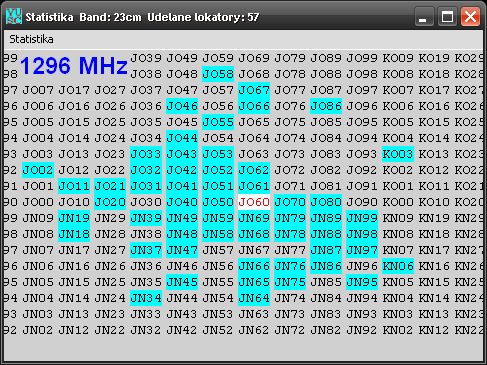This screenshot has height=365, width=487.
Task: Click locator cell JN45
Action: click(182, 282)
